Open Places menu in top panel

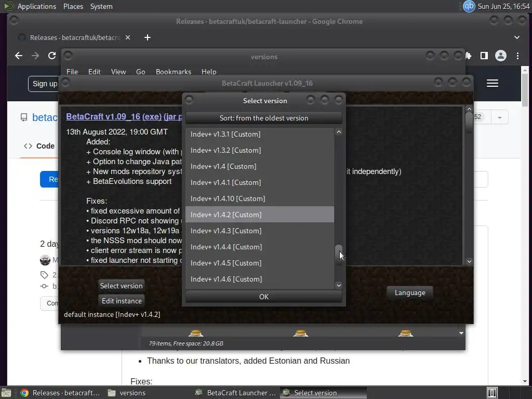point(73,6)
